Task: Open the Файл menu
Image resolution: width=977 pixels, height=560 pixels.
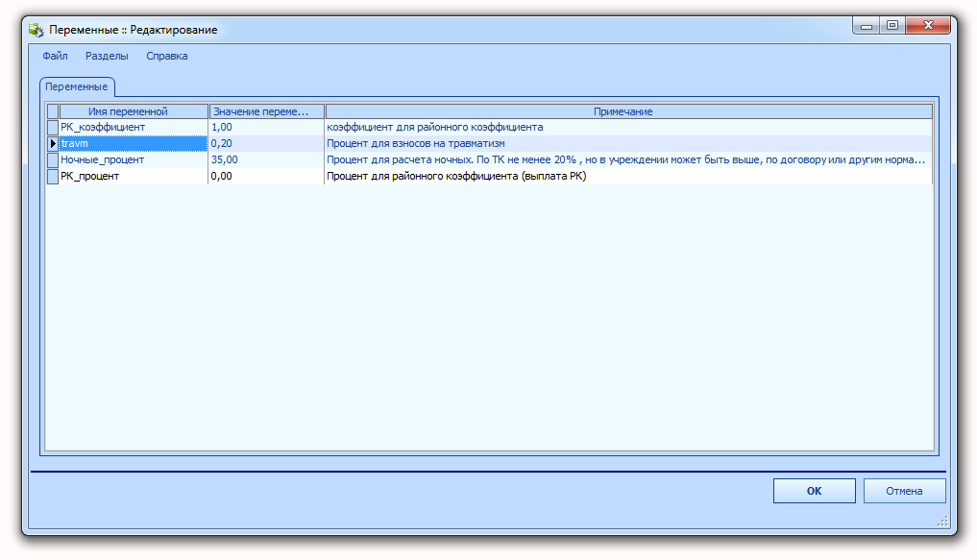Action: click(x=55, y=56)
